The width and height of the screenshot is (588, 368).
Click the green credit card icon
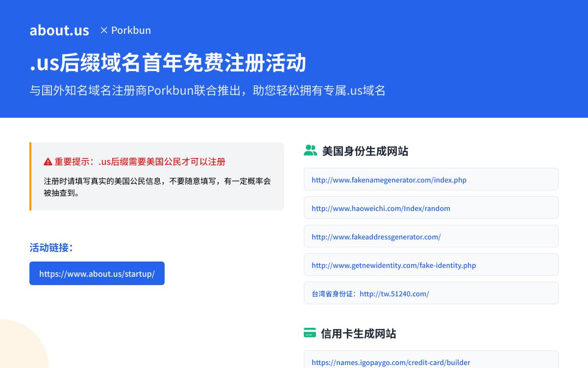coord(310,333)
